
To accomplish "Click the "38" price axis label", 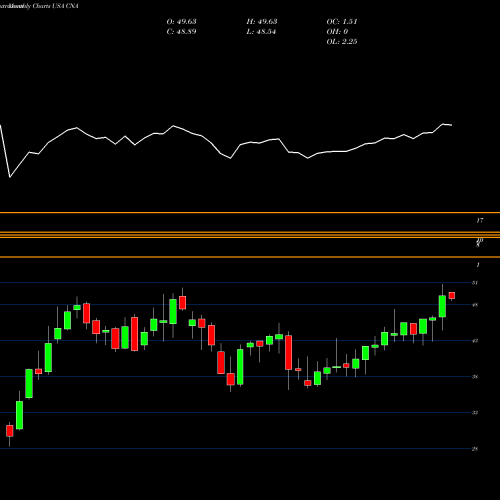I will click(x=475, y=377).
